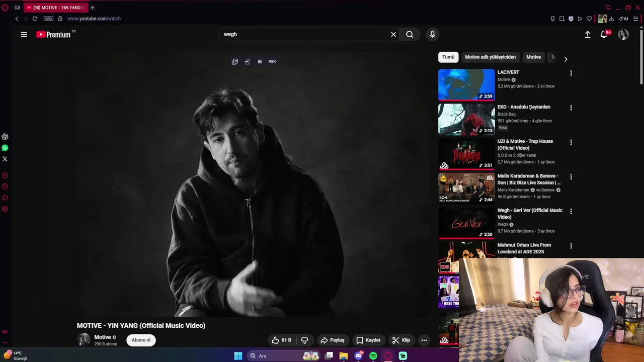The height and width of the screenshot is (362, 644).
Task: Open the YouTube guide hamburger menu
Action: pos(24,34)
